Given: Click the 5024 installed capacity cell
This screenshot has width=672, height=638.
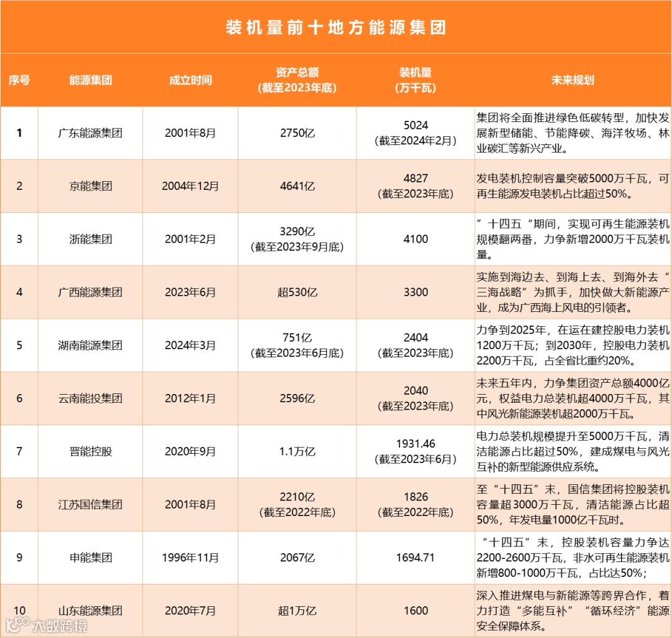Looking at the screenshot, I should tap(415, 133).
